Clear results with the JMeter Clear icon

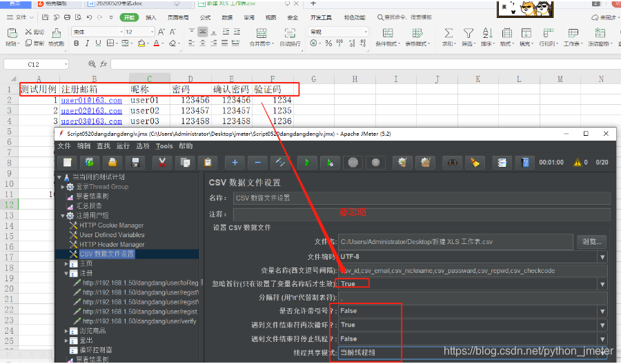[402, 162]
